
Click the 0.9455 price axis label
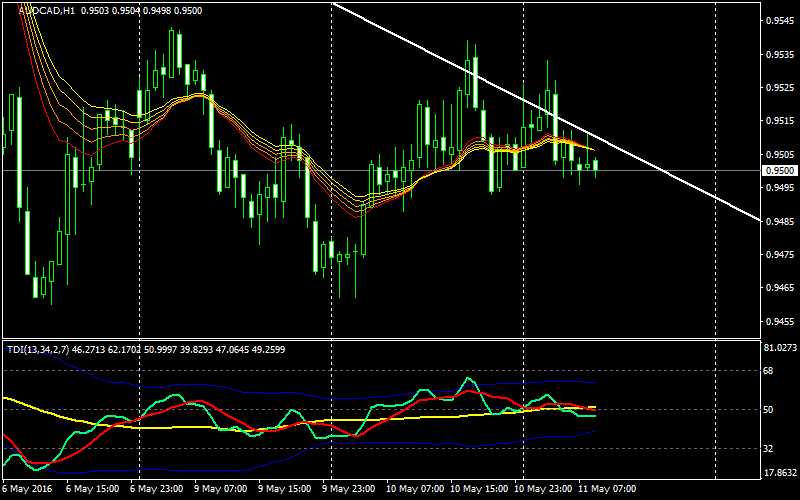[776, 322]
